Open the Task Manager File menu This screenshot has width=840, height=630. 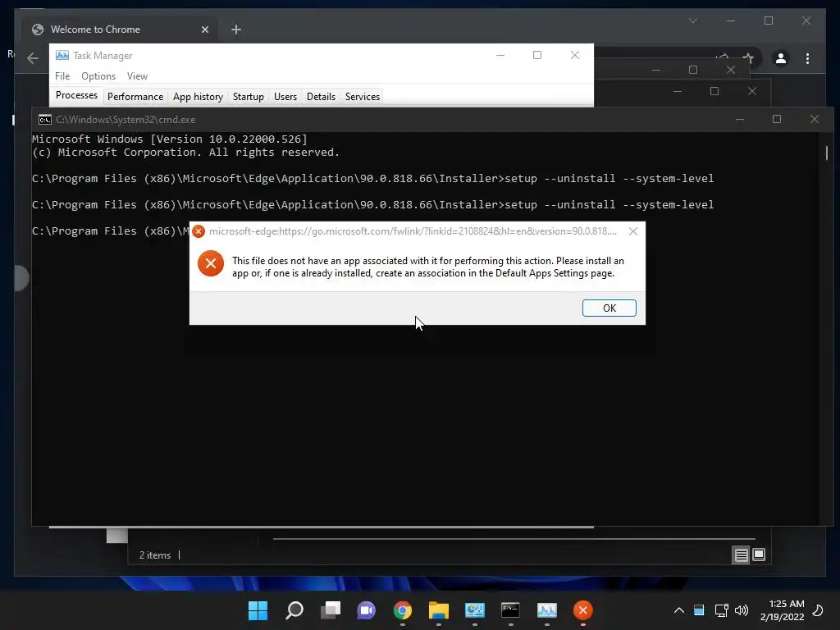tap(62, 76)
